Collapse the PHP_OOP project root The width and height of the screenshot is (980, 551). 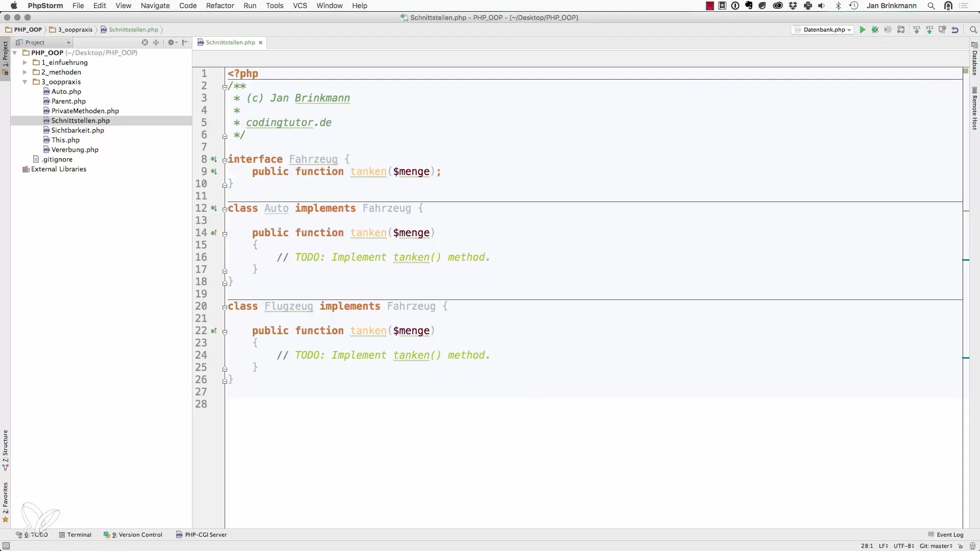tap(15, 53)
